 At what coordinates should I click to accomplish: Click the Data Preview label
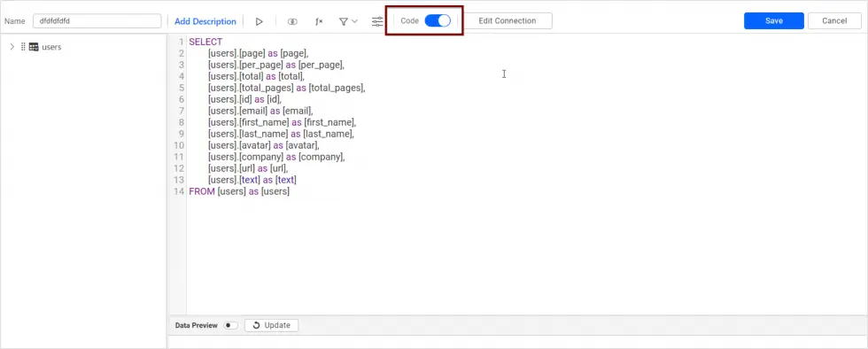[x=196, y=326]
